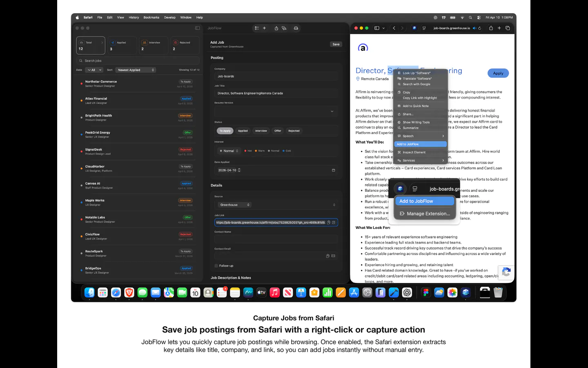Choose Look Up "Software" in context menu
Screen dimensions: 588x368
tap(421, 73)
